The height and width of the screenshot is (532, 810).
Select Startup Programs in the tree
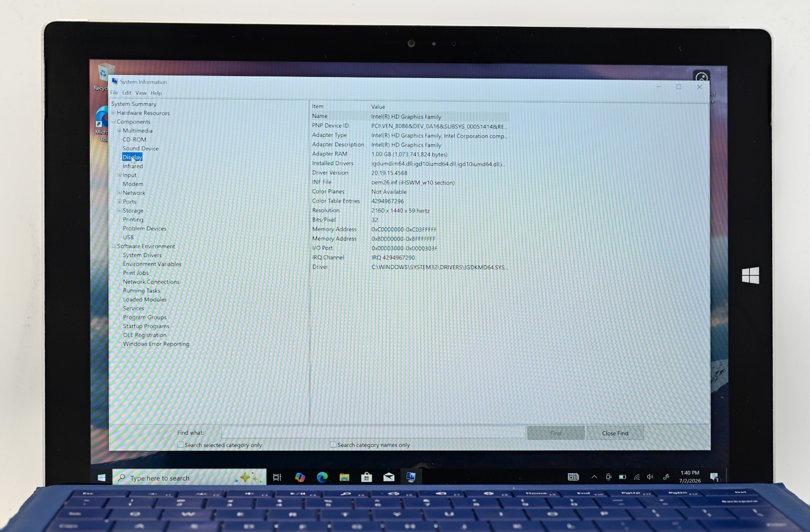(x=146, y=326)
